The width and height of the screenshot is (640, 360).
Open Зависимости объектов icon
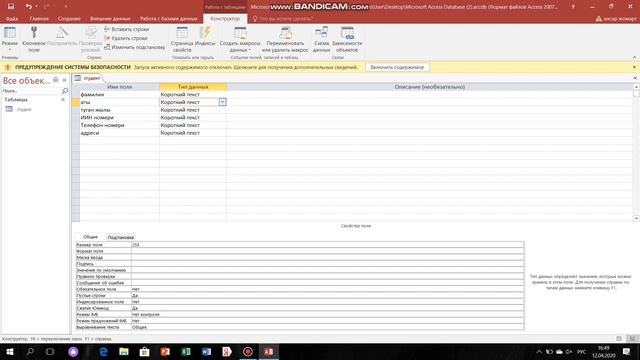click(347, 39)
